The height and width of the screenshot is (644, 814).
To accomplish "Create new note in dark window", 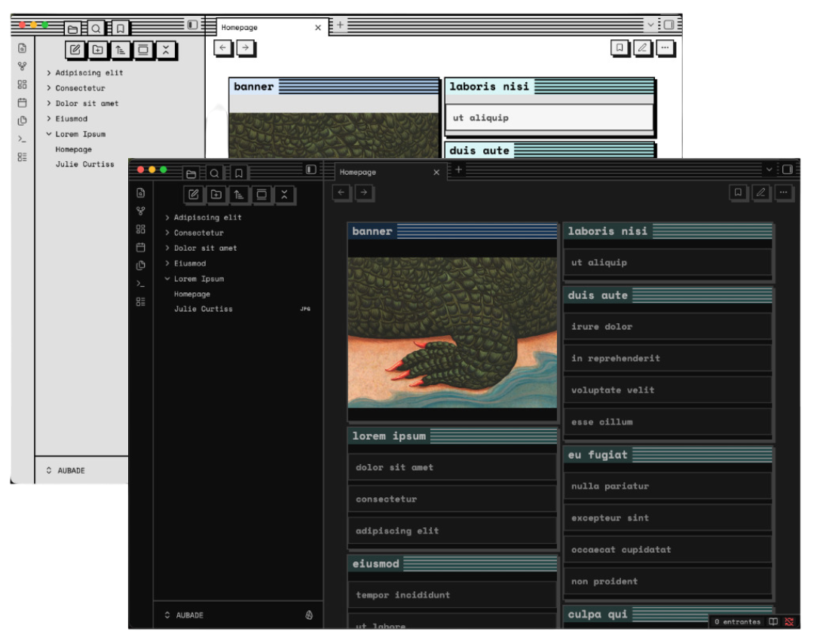I will click(193, 194).
